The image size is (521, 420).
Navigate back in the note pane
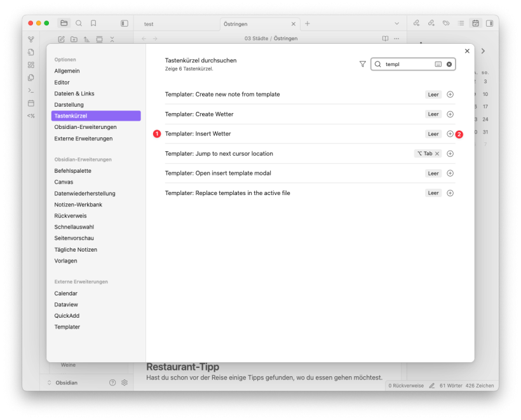(144, 39)
